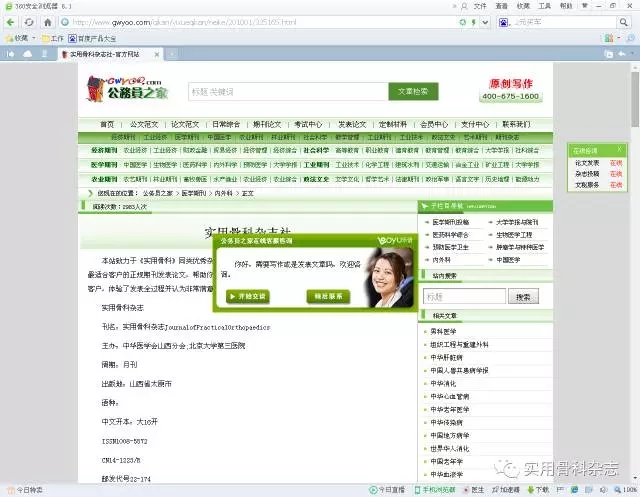Open the 收藏 favorites star button

coord(16,38)
